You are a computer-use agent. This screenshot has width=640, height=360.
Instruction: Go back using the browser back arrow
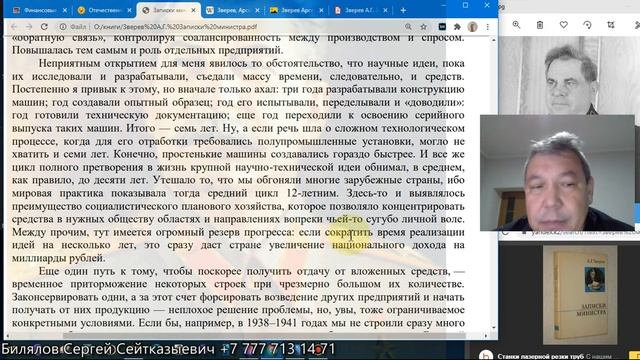[14, 27]
